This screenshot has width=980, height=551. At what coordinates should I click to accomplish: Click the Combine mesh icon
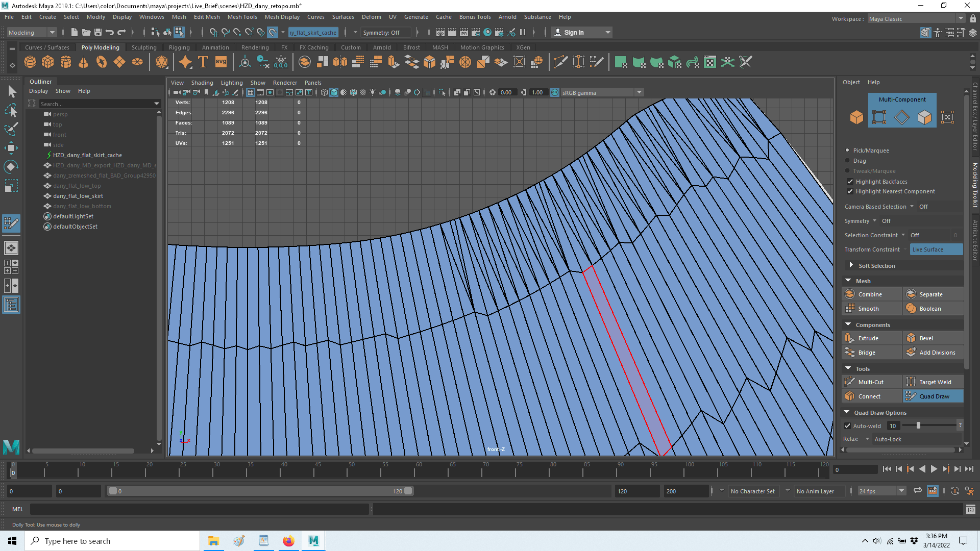[x=850, y=294]
